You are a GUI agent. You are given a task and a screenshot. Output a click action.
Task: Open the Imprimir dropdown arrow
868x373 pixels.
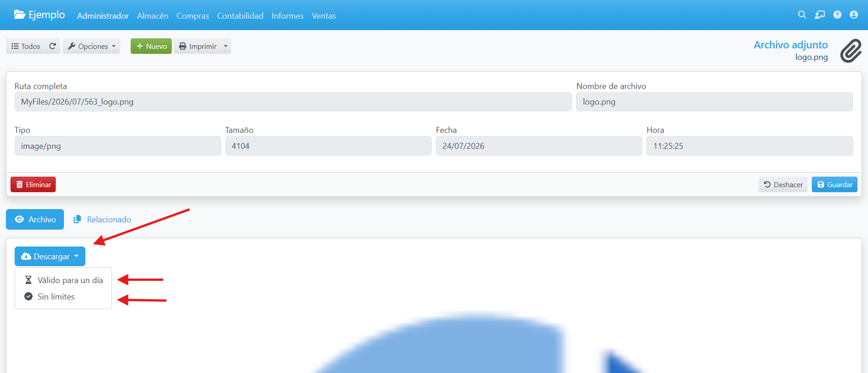pyautogui.click(x=226, y=46)
